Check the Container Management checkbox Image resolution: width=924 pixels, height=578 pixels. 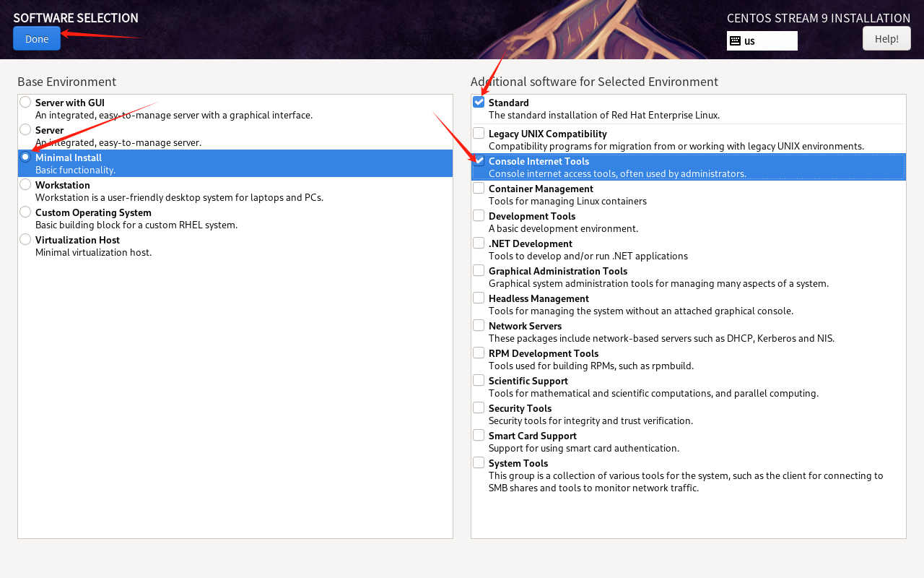tap(479, 188)
